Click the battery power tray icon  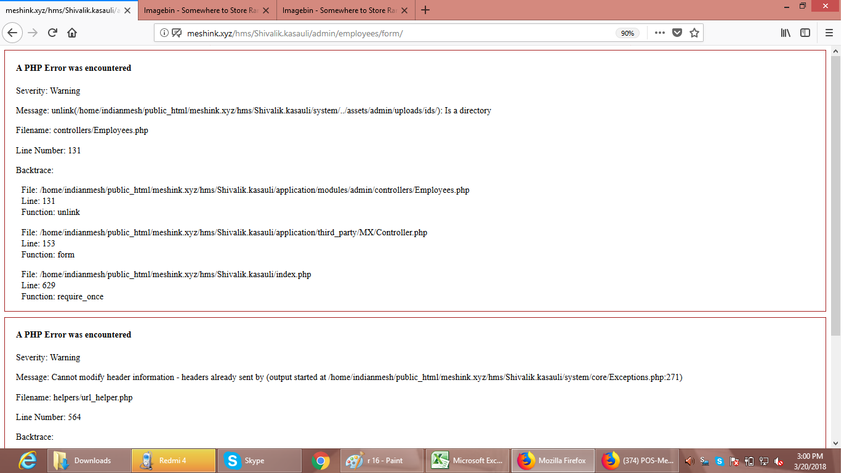coord(749,461)
